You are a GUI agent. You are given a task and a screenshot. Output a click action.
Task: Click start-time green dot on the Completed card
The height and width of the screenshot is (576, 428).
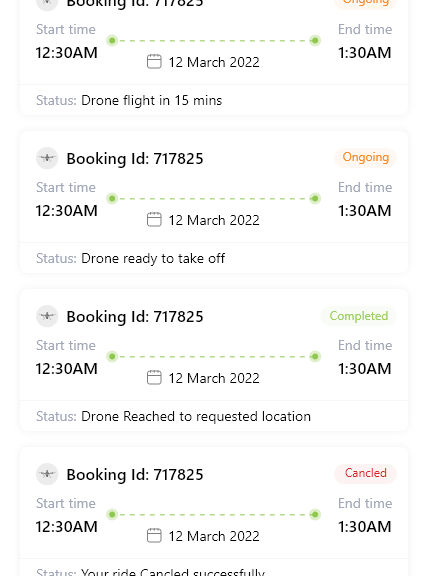tap(112, 356)
